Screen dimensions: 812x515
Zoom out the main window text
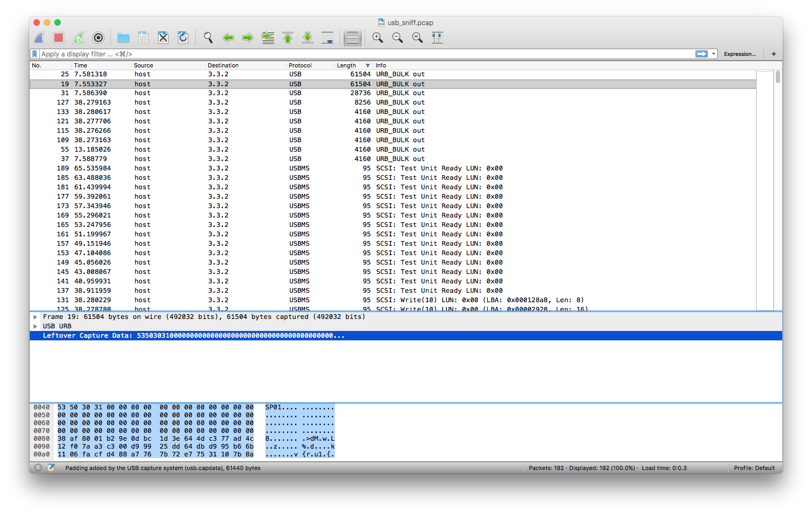(x=398, y=38)
